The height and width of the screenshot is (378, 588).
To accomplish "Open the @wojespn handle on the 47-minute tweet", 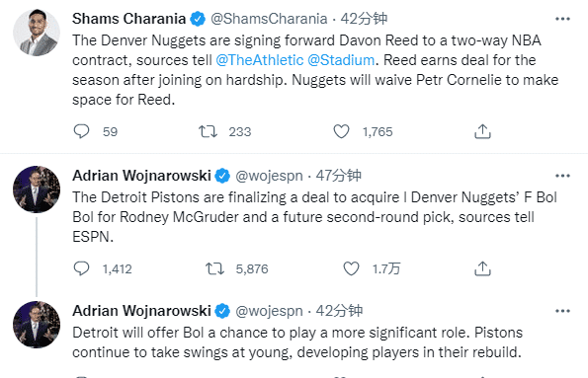I will pyautogui.click(x=269, y=176).
